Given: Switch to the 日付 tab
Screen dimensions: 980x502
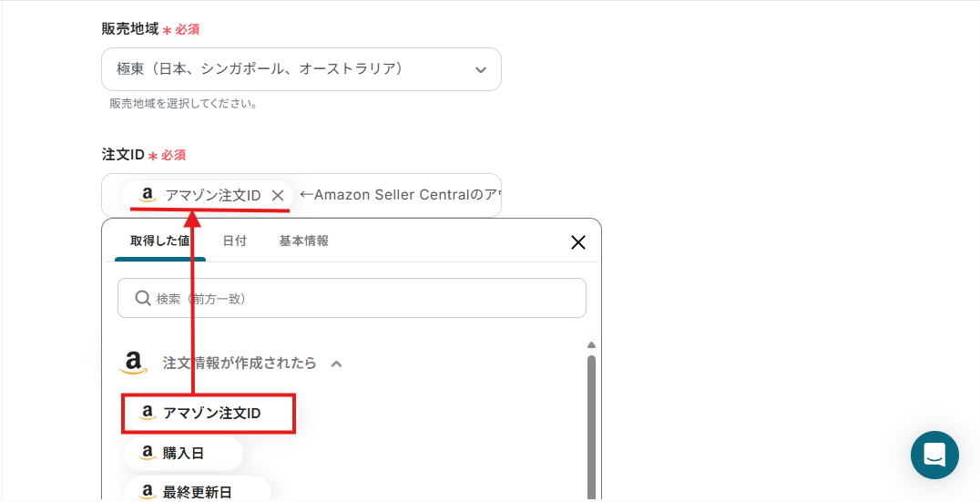Looking at the screenshot, I should click(x=234, y=241).
